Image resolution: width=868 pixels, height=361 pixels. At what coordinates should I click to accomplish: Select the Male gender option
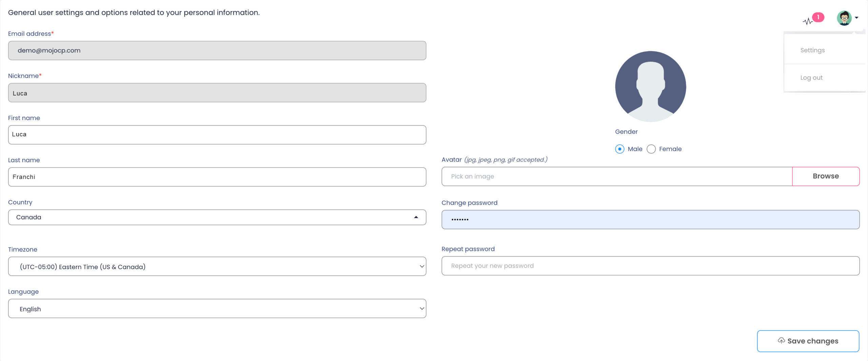click(x=619, y=149)
